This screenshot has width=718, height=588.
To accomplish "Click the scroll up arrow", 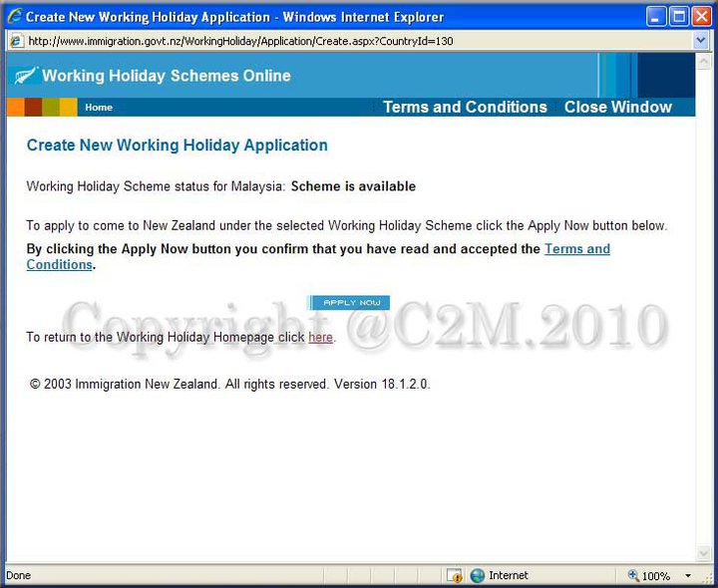I will (704, 60).
